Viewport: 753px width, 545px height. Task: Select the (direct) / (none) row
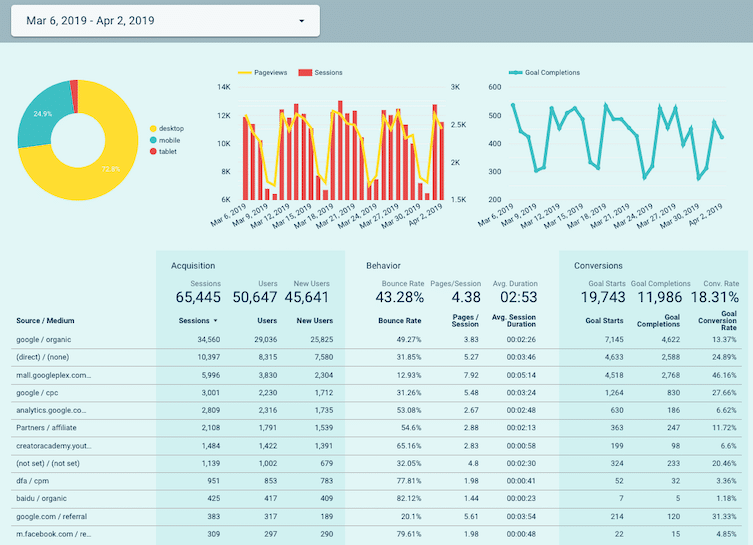(x=43, y=357)
